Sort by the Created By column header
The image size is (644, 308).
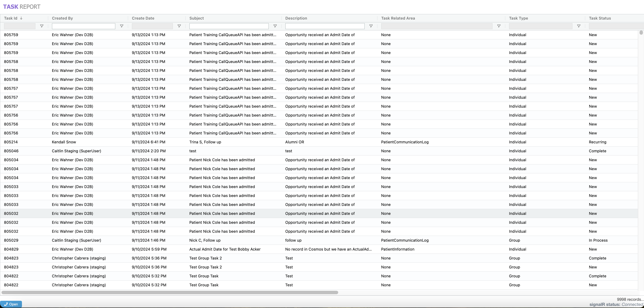point(62,18)
